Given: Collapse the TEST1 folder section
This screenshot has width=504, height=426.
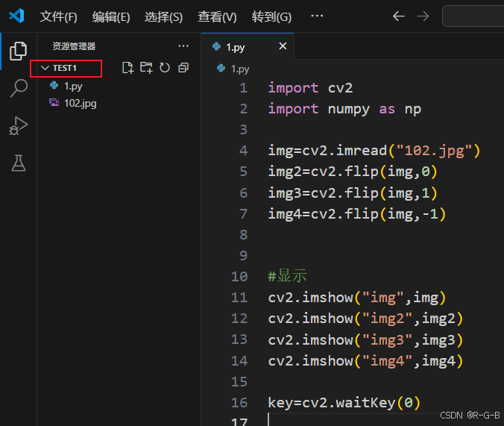Looking at the screenshot, I should 66,68.
